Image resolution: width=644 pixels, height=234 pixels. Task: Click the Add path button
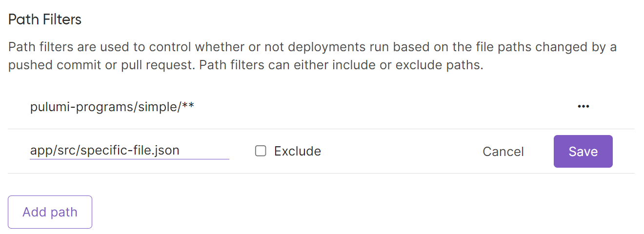(50, 212)
